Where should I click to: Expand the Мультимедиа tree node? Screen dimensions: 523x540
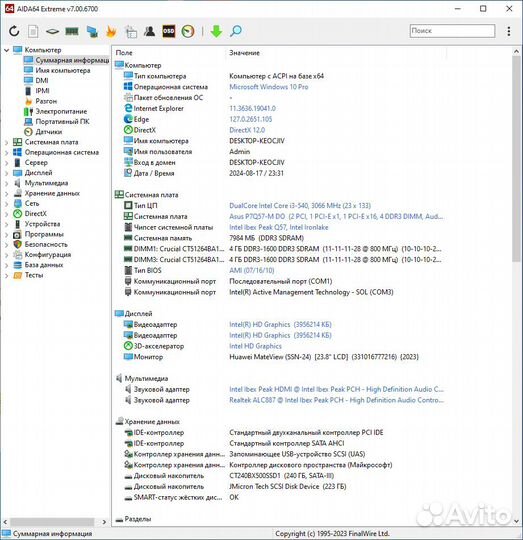[6, 183]
